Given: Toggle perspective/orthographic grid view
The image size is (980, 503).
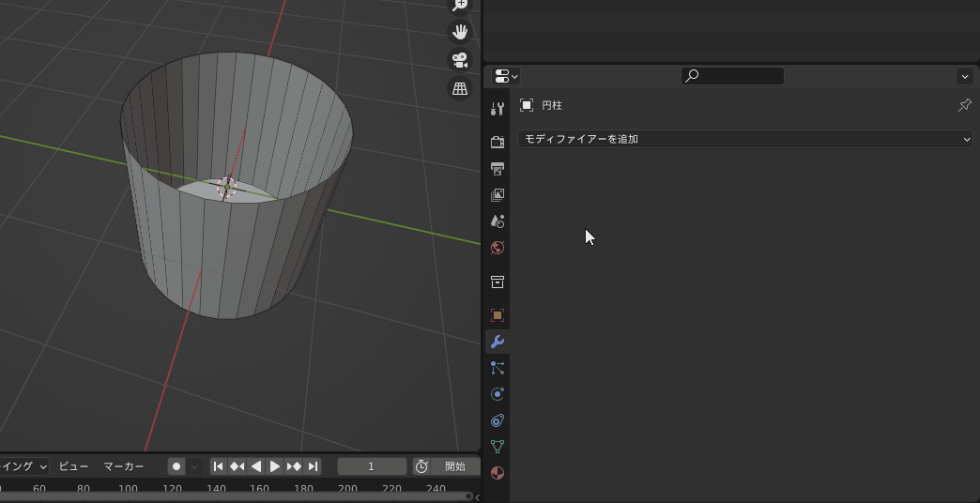Looking at the screenshot, I should click(460, 88).
